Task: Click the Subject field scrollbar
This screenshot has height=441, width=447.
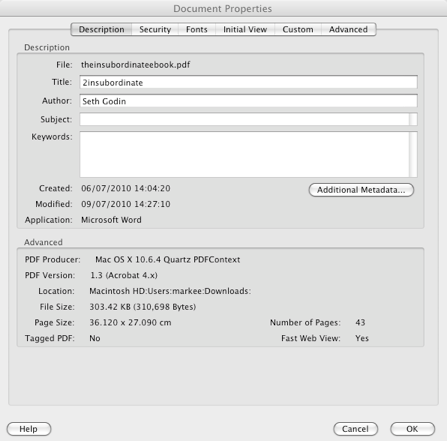Action: point(413,119)
